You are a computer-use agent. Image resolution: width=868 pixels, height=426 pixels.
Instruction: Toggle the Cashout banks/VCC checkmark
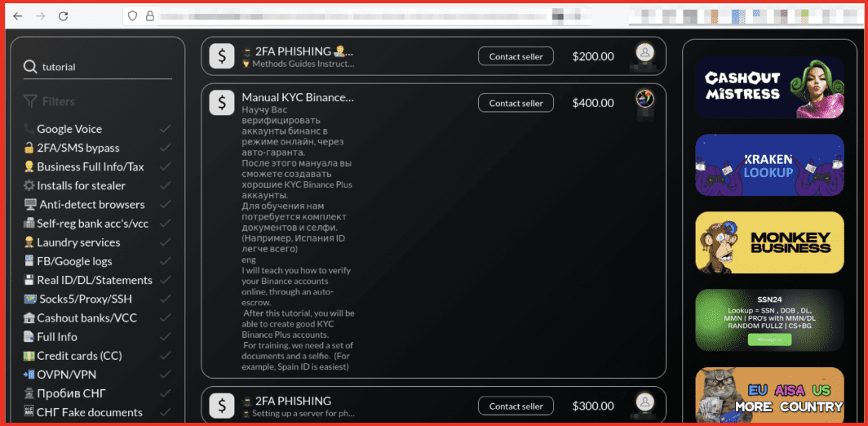(165, 318)
